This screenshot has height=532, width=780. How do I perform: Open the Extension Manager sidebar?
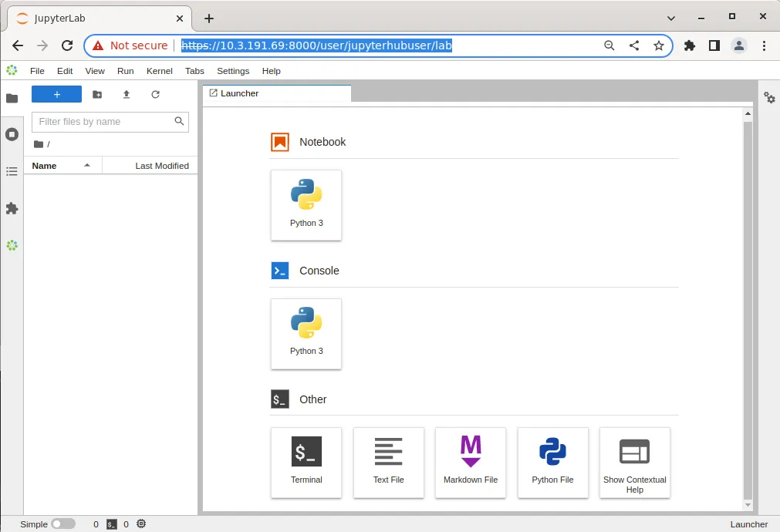(12, 208)
